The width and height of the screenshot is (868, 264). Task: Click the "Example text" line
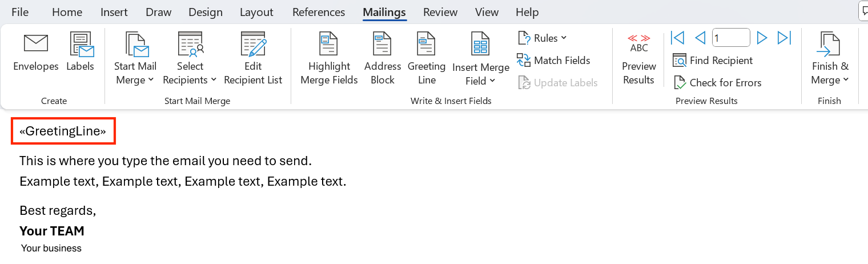(x=183, y=182)
